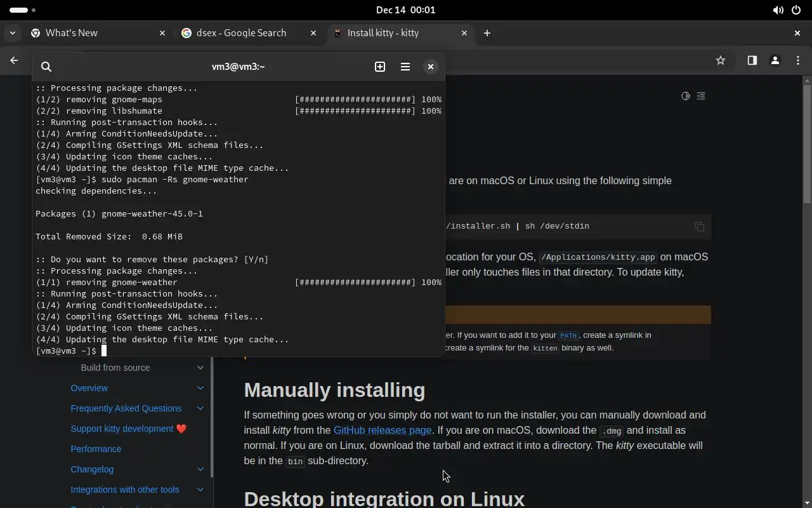This screenshot has width=812, height=508.
Task: Expand Build from source section
Action: pos(200,368)
